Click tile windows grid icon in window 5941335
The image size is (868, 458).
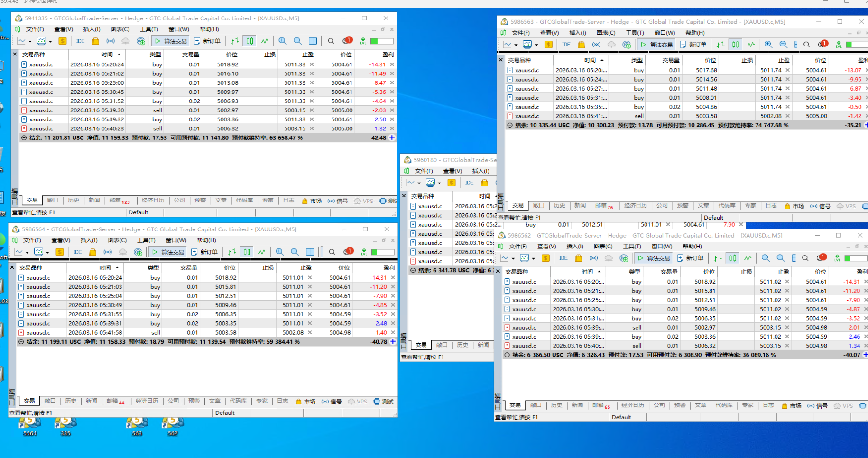[x=313, y=41]
